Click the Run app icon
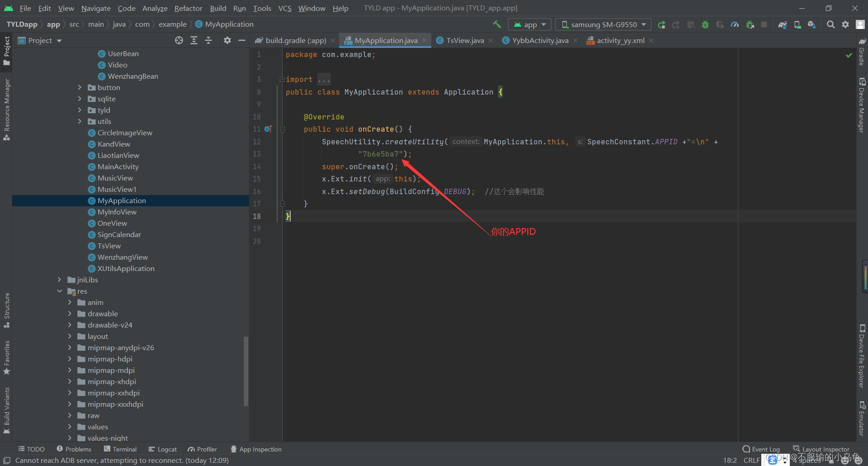This screenshot has width=868, height=466. click(x=661, y=24)
